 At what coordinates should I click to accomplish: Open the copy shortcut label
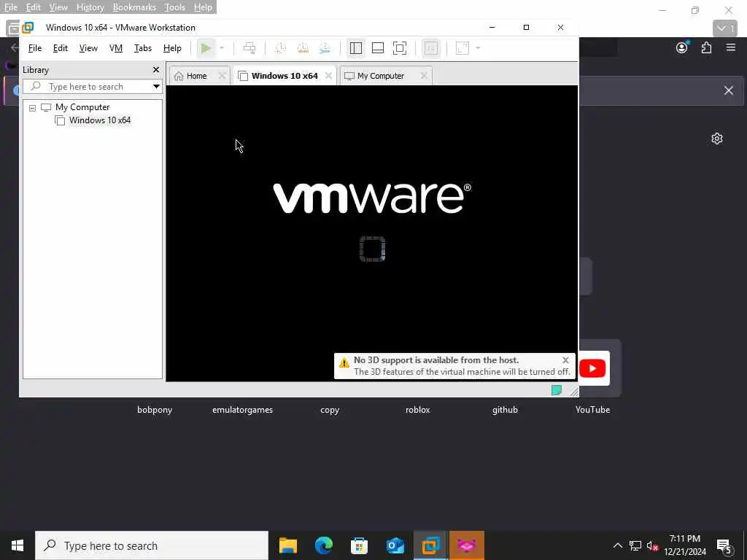pyautogui.click(x=330, y=410)
